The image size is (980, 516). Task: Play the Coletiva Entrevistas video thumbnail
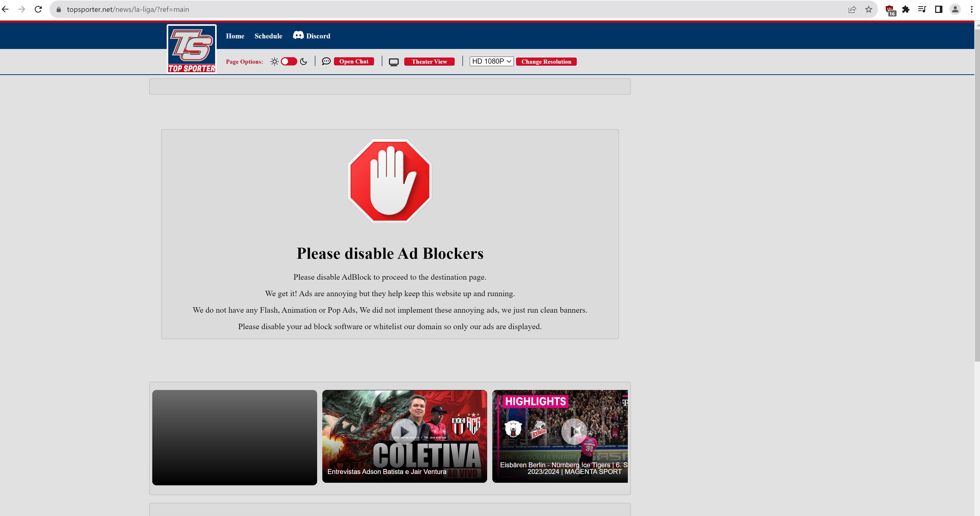coord(404,431)
